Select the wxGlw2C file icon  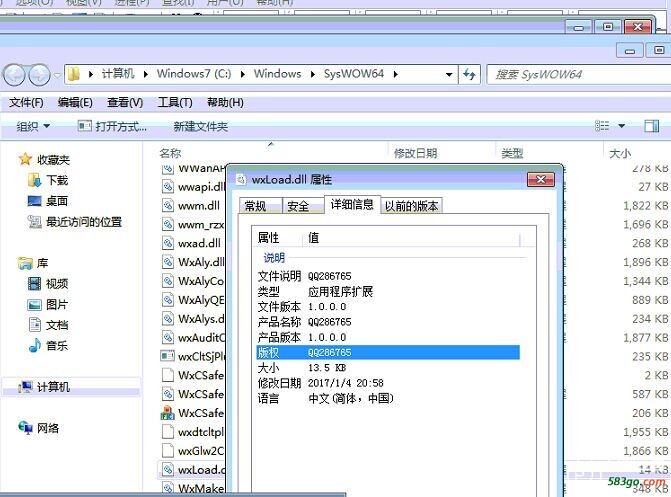(x=168, y=450)
